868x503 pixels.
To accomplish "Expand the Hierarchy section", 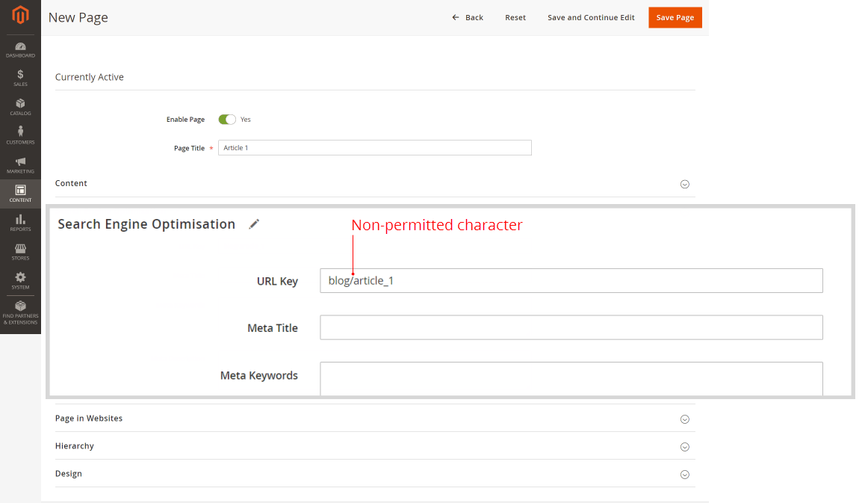I will [x=684, y=446].
